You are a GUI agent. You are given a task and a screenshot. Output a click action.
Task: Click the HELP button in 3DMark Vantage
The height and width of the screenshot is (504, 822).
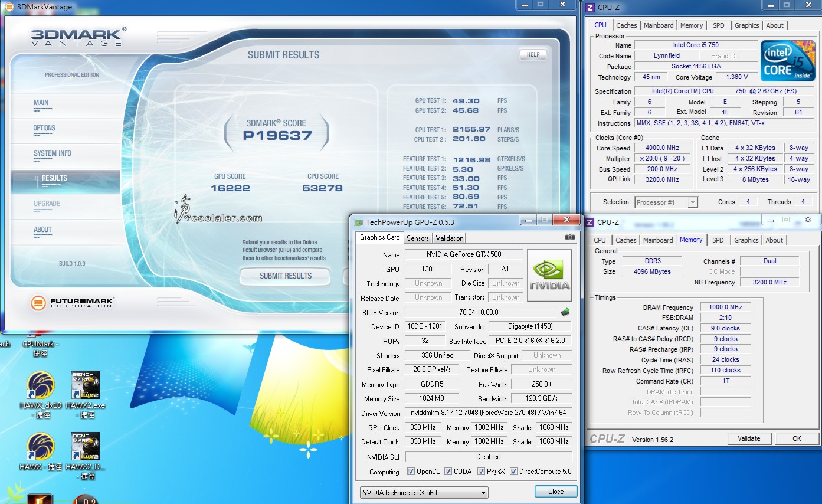point(533,54)
